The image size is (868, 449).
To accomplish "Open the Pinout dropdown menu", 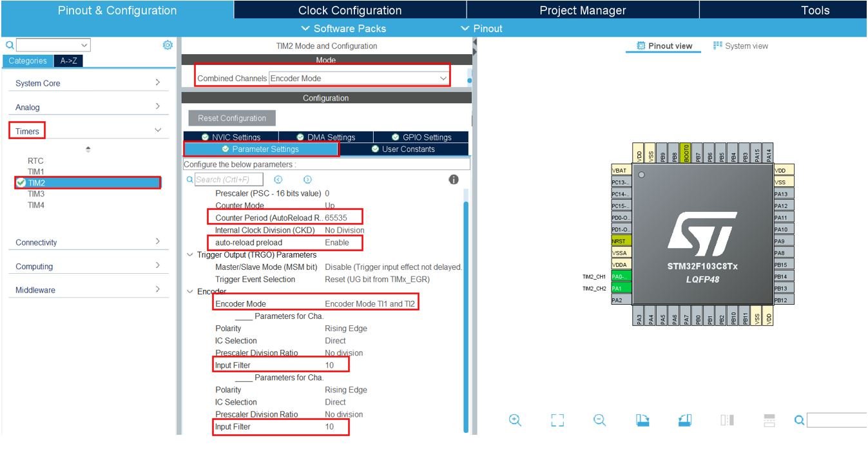I will click(481, 28).
